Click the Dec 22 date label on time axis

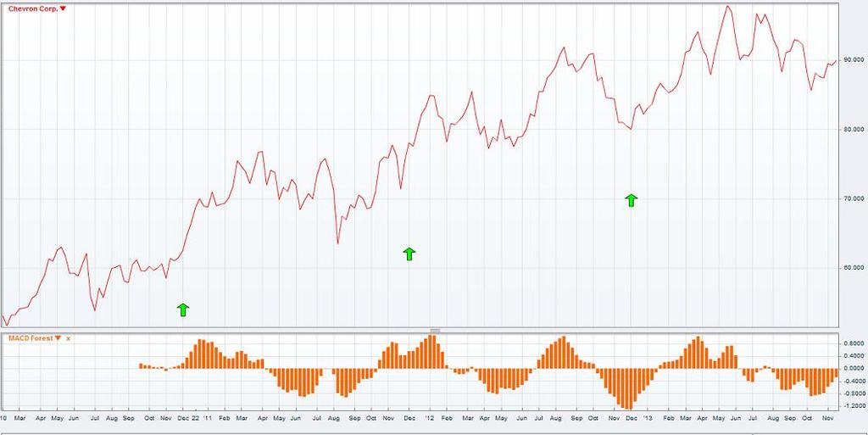click(189, 418)
